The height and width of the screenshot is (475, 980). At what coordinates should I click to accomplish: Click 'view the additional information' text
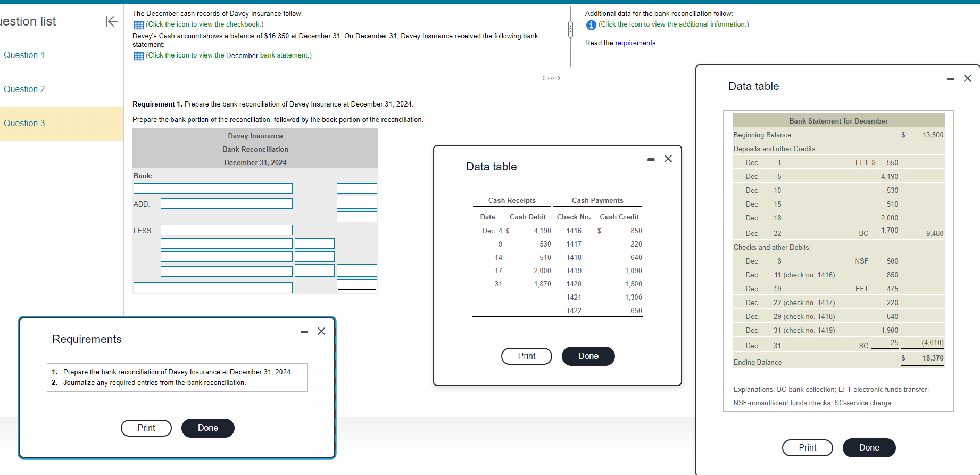(696, 24)
